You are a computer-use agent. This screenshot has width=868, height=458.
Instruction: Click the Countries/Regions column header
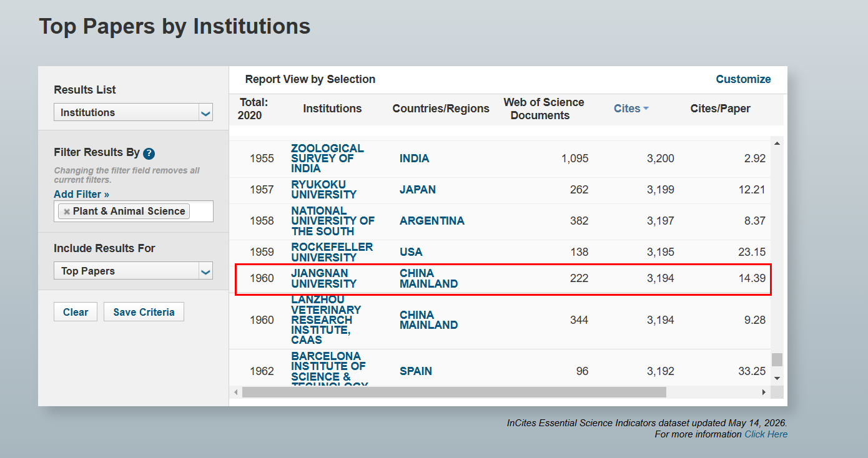[441, 109]
